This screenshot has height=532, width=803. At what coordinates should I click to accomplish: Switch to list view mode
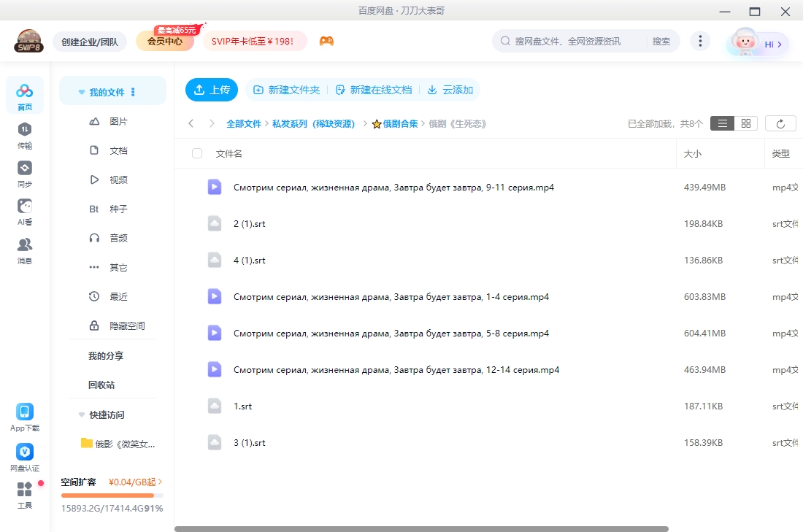click(722, 123)
